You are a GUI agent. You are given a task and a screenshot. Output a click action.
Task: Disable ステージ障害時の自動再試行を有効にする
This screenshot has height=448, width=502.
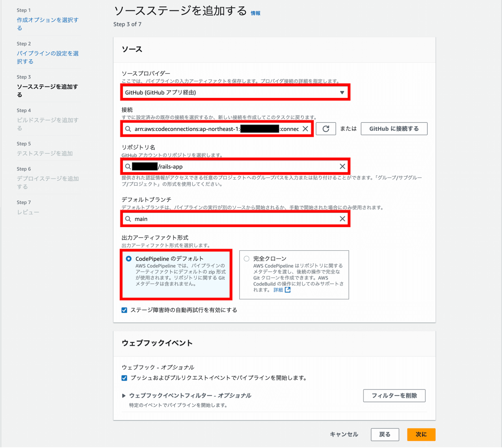tap(124, 310)
